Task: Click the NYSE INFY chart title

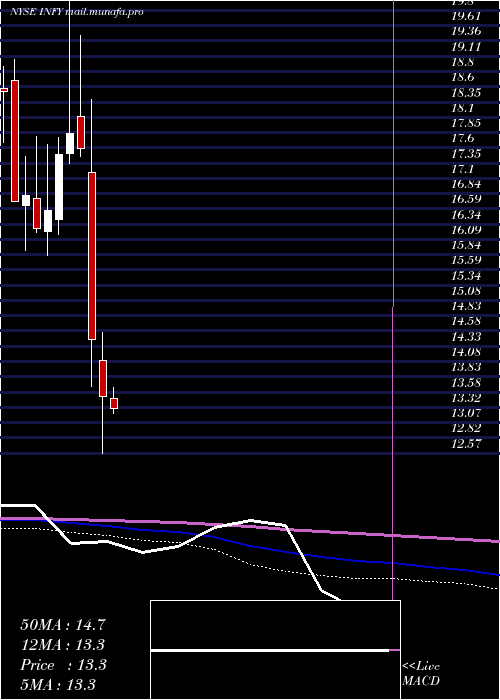Action: (77, 12)
